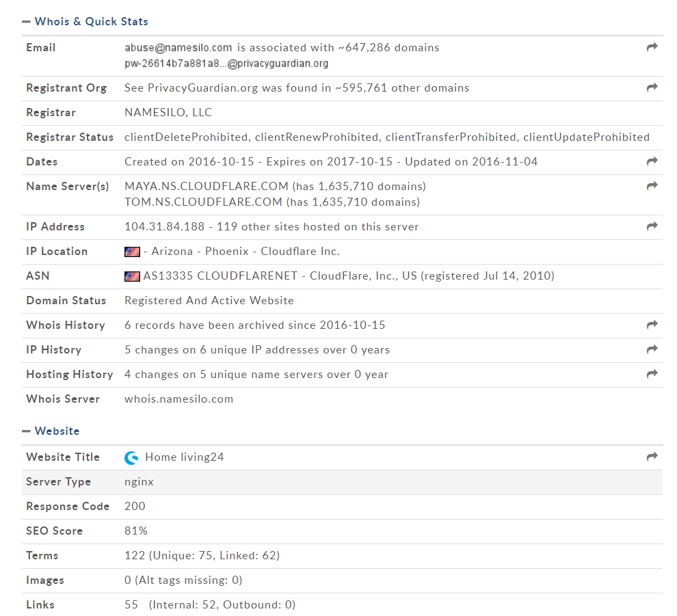
Task: Click the share arrow in the Registrant Org row
Action: click(x=652, y=88)
